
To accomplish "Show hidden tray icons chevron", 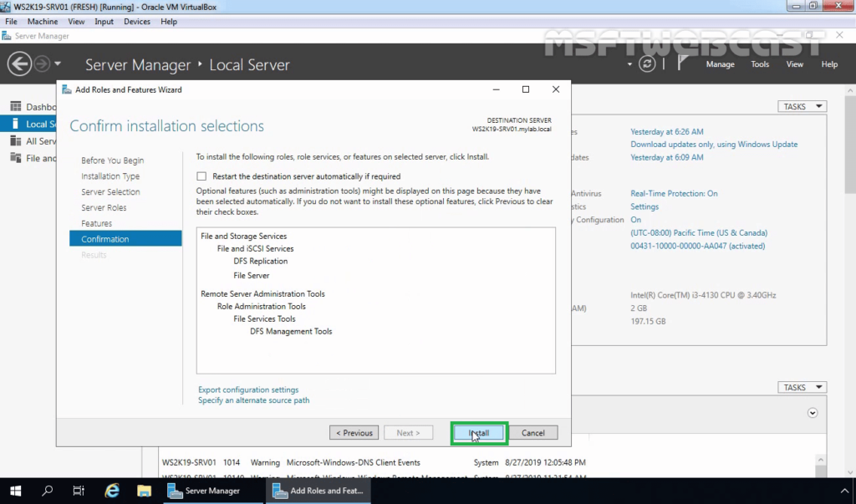I will [844, 491].
